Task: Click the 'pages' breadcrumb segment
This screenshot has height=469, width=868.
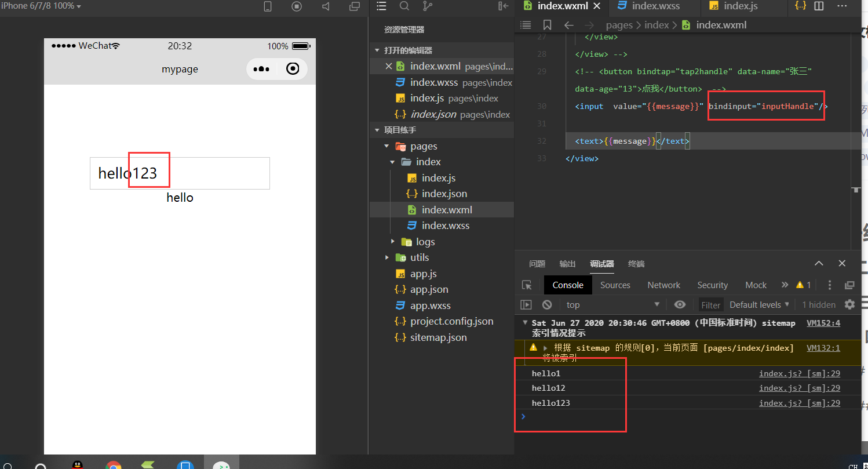Action: point(619,25)
